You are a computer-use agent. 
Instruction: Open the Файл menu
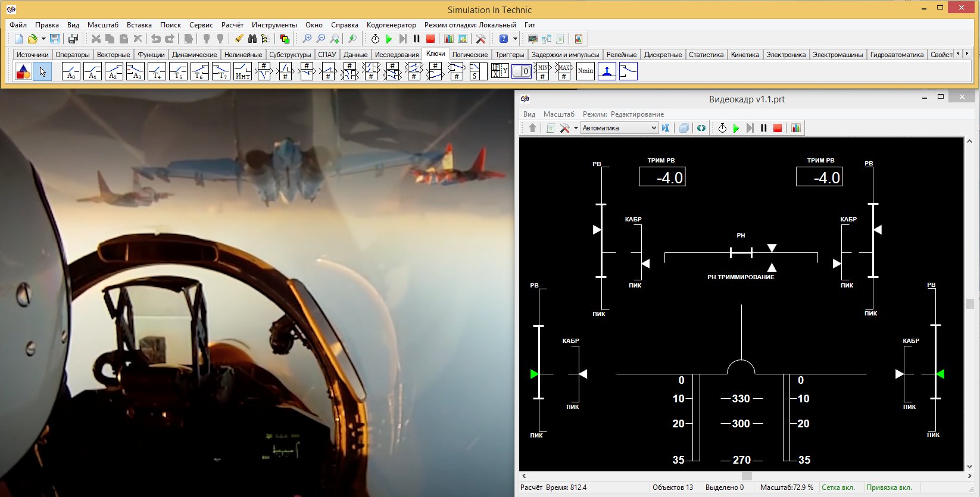18,25
